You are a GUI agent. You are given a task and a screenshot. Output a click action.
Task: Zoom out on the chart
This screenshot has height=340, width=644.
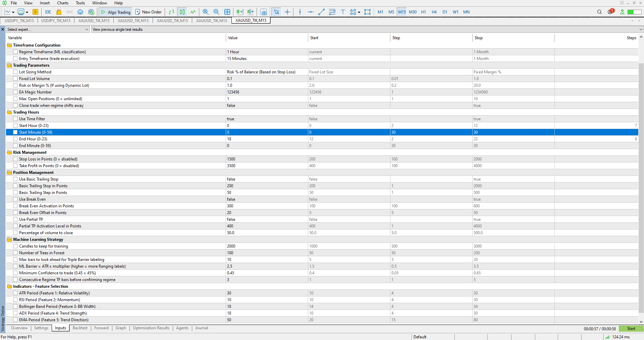[x=216, y=12]
